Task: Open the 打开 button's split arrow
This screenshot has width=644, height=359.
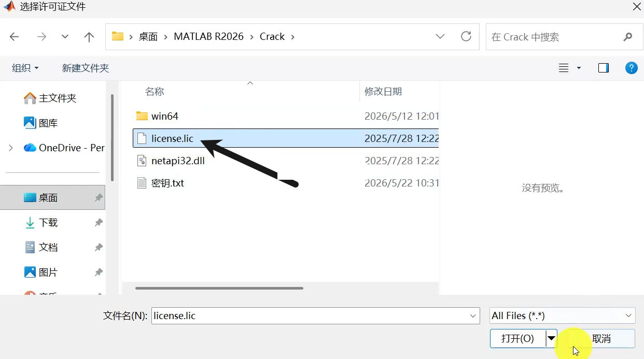Action: pyautogui.click(x=551, y=338)
